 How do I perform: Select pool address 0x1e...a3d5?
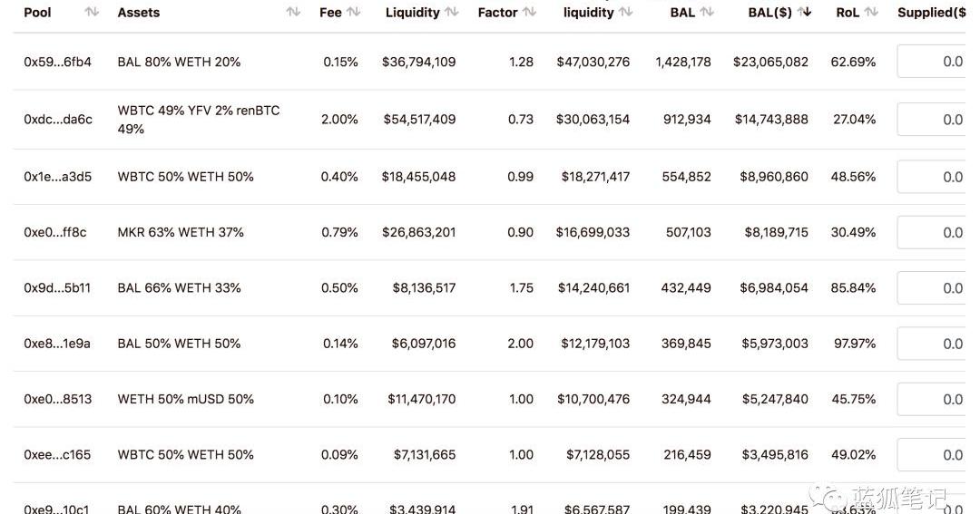click(x=57, y=177)
